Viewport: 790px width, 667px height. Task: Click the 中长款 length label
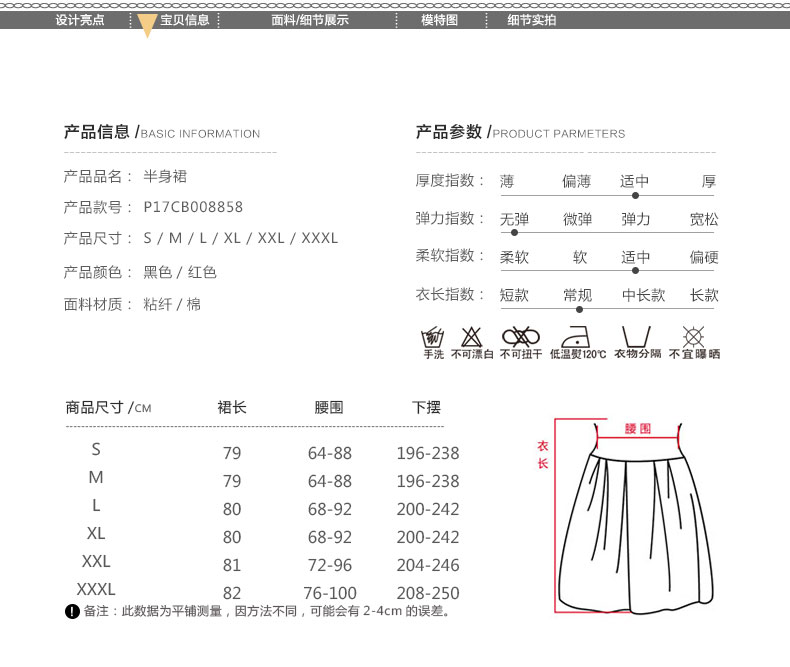643,295
